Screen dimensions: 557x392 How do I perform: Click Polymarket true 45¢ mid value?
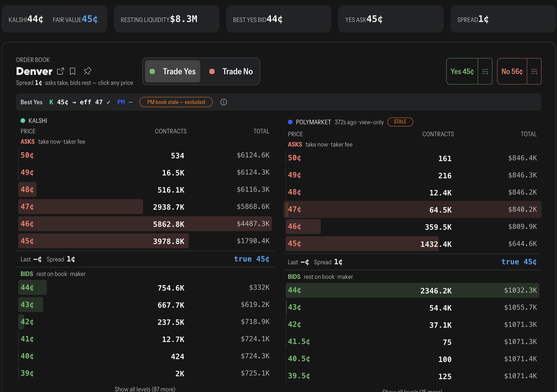pyautogui.click(x=519, y=262)
